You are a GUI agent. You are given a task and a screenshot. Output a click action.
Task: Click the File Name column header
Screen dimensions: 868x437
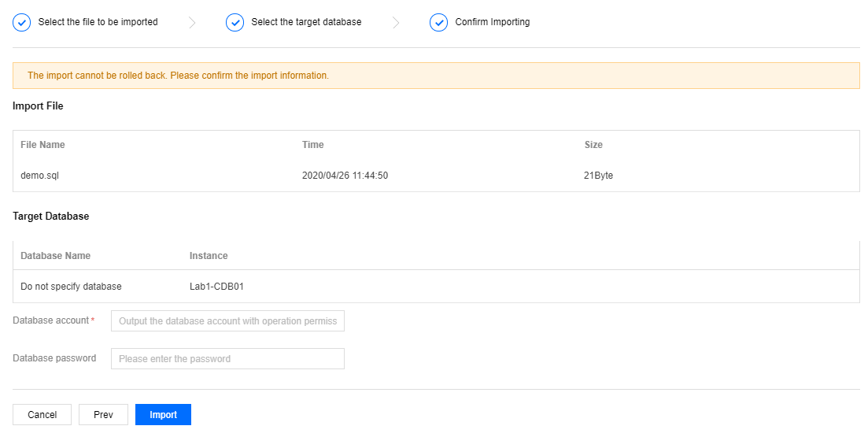42,145
